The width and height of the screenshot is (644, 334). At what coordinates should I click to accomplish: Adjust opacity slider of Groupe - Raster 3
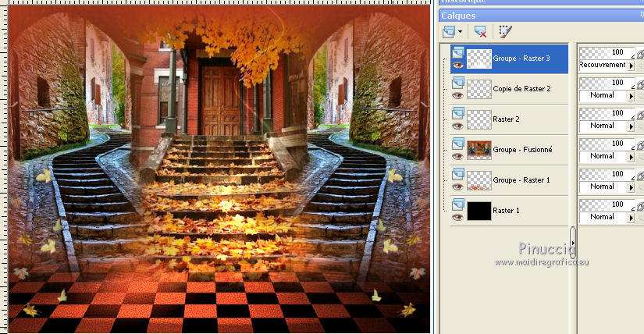[x=607, y=52]
